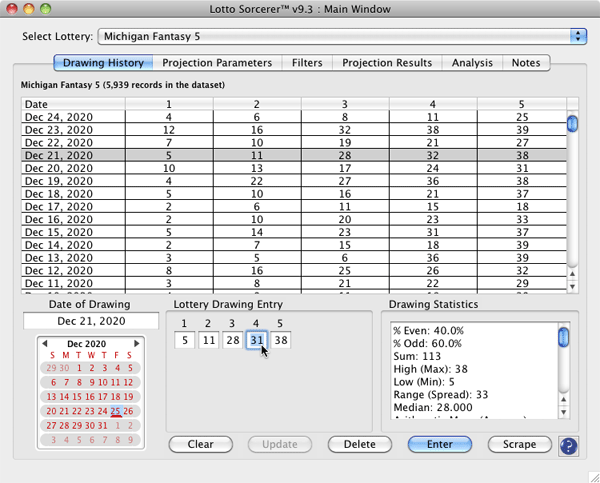Click the Median: 28.000 line
Image resolution: width=600 pixels, height=483 pixels.
(433, 408)
